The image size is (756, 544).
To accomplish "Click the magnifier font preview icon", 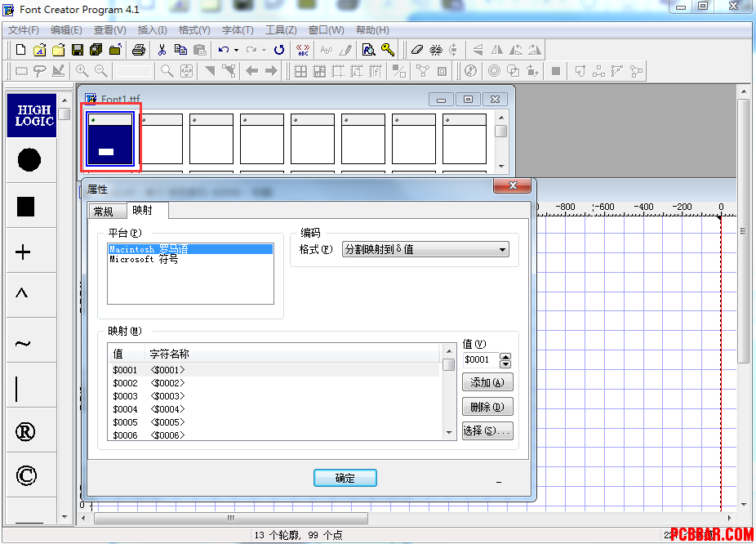I will point(369,50).
